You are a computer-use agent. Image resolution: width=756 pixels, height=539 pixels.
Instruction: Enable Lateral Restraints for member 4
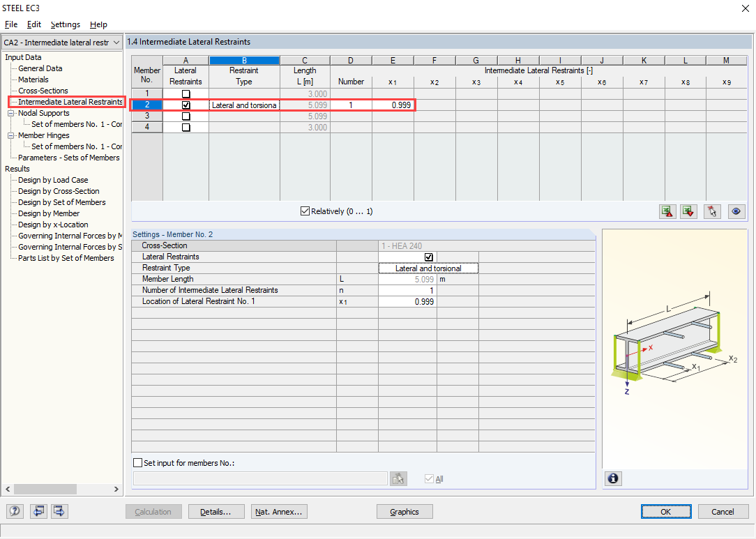coord(186,128)
